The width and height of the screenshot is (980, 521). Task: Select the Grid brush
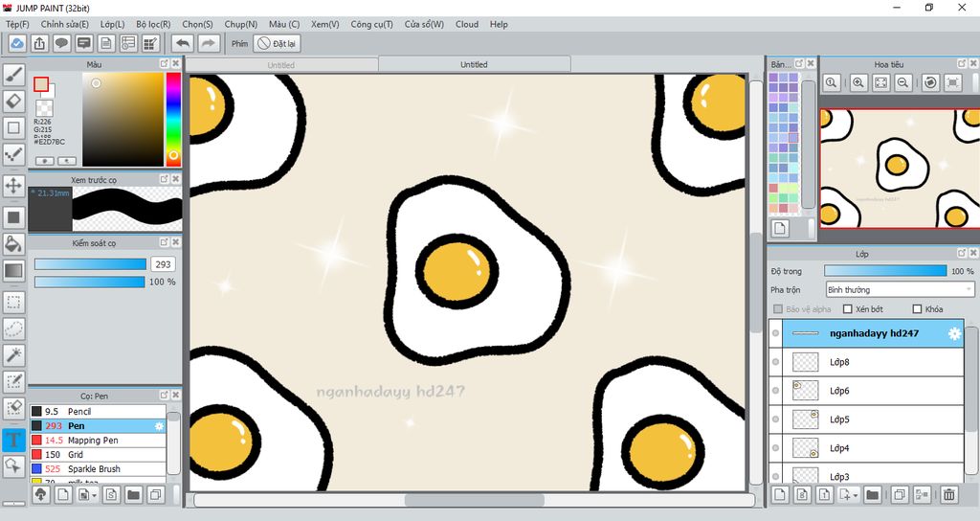[99, 455]
